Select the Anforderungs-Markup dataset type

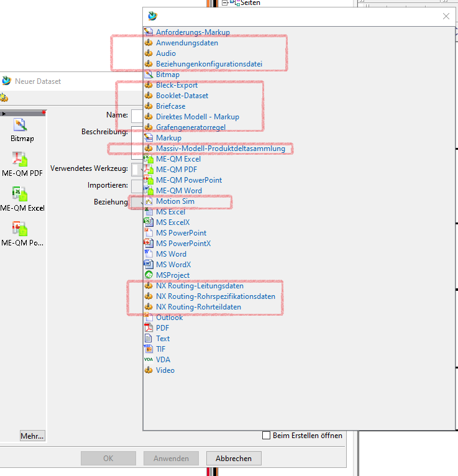tap(193, 32)
